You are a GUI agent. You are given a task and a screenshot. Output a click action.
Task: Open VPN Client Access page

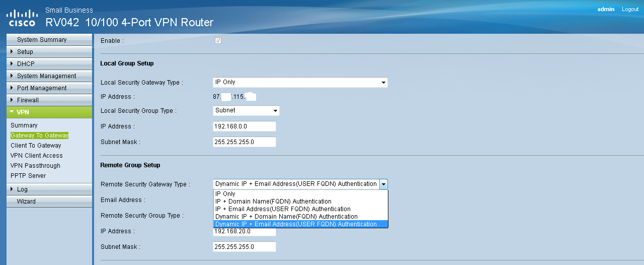[37, 156]
